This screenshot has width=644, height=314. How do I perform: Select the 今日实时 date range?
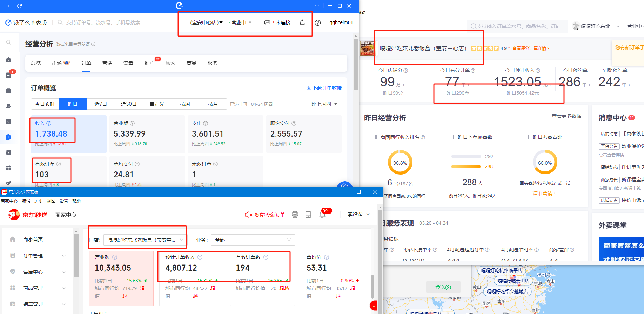tap(45, 104)
